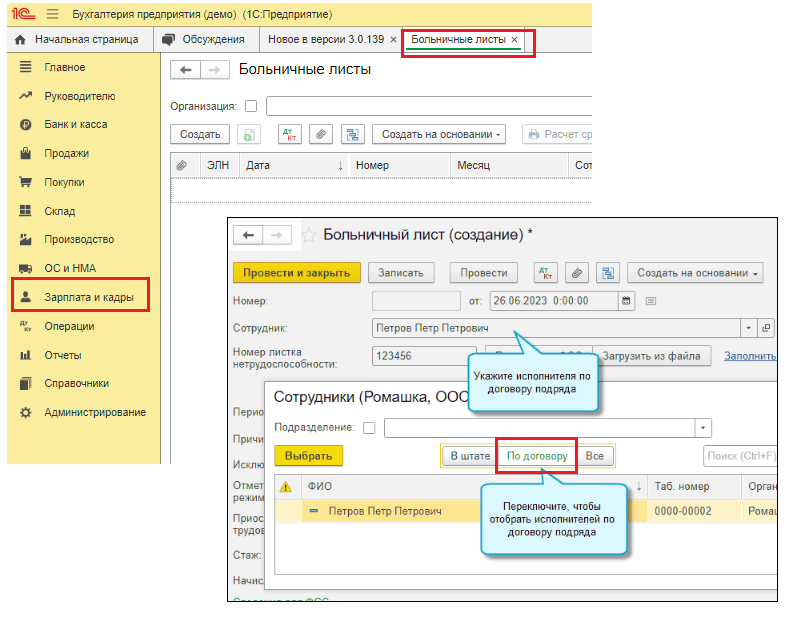The image size is (793, 621).
Task: Close the Новое в версии 3.0.139 tab
Action: [393, 39]
